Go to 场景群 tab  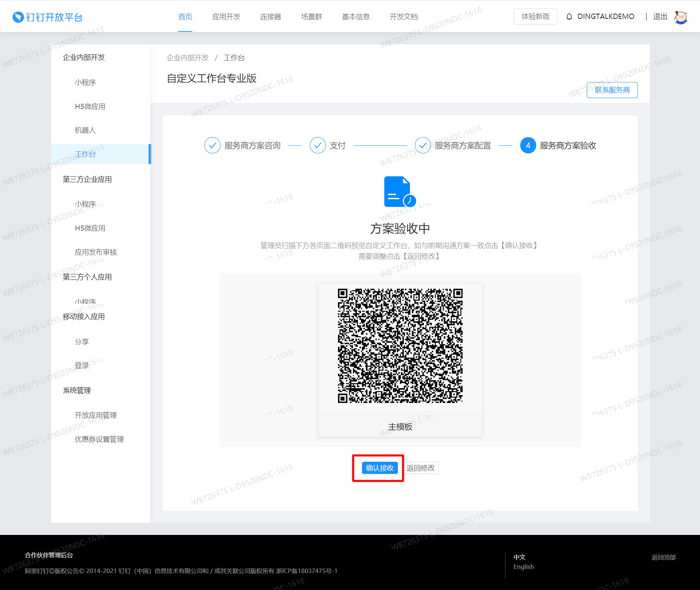(312, 17)
